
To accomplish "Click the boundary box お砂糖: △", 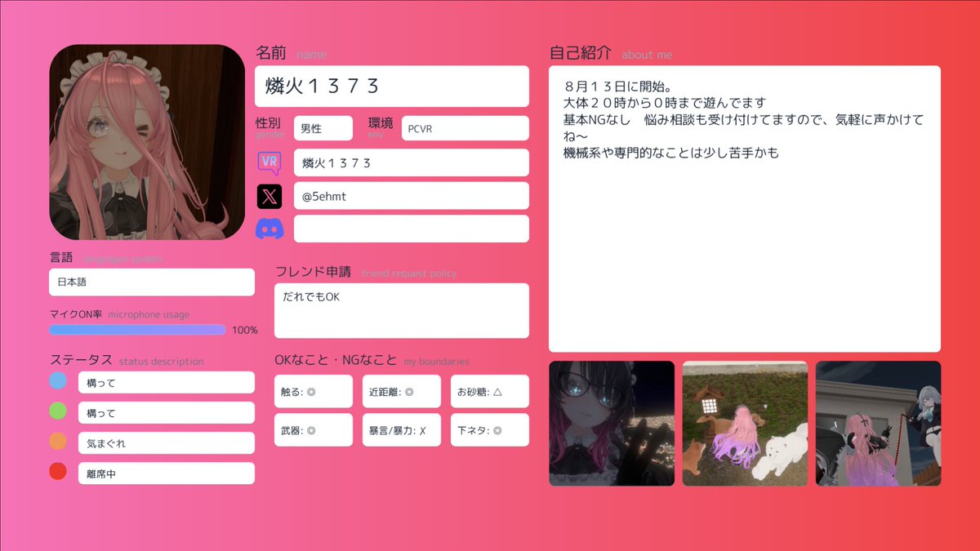I will coord(490,391).
